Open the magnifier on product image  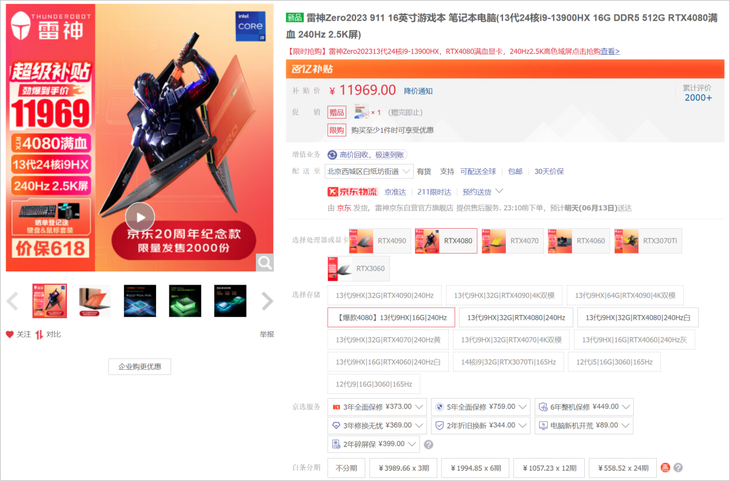tap(264, 263)
